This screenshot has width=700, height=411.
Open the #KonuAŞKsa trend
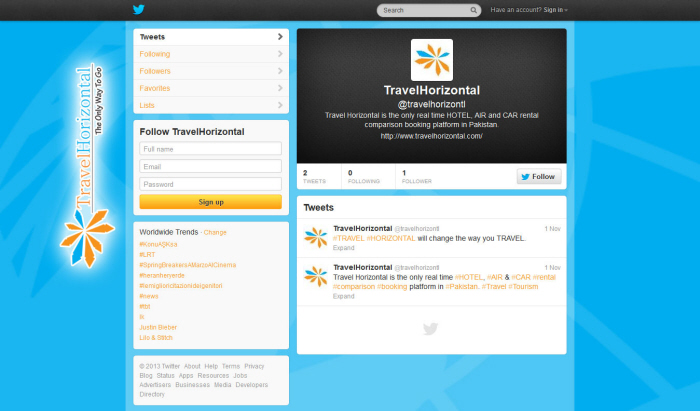tap(158, 245)
